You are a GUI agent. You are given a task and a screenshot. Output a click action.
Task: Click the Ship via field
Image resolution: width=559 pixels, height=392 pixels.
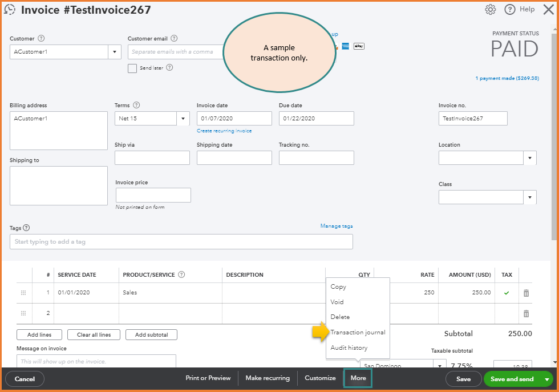tap(152, 157)
